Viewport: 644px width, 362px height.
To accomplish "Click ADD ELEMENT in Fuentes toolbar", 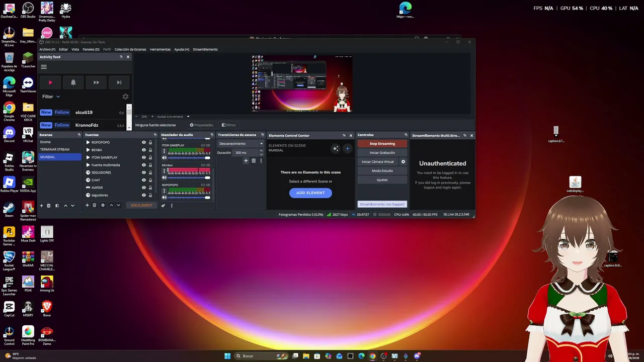I will (141, 205).
